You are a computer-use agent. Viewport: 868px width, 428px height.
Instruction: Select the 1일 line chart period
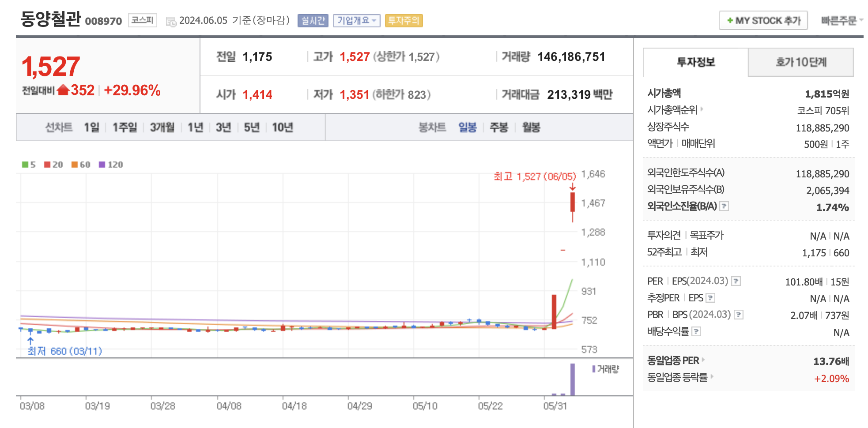92,128
